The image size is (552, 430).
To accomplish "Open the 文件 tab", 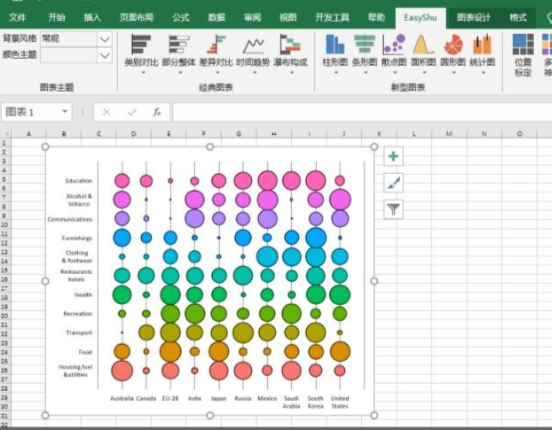I will [x=17, y=17].
